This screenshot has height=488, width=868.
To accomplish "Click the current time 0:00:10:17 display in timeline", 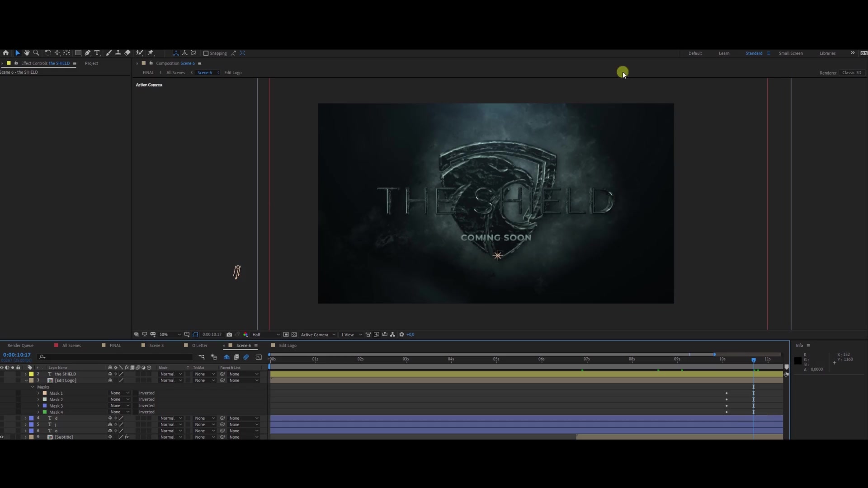I will click(x=17, y=355).
